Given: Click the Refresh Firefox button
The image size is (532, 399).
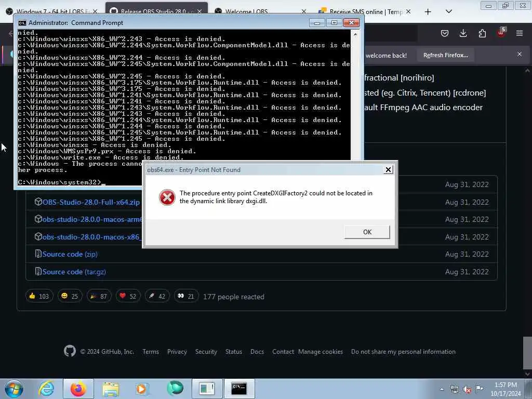Looking at the screenshot, I should pyautogui.click(x=445, y=55).
